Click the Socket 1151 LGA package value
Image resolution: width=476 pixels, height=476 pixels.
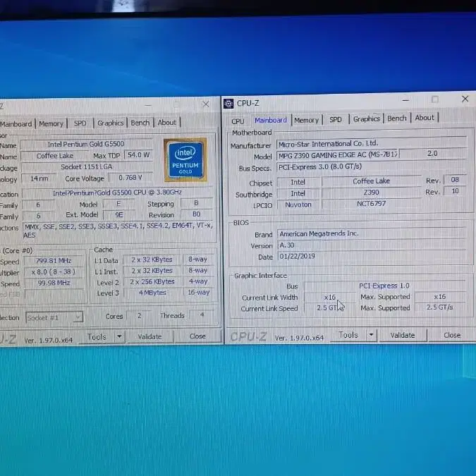(87, 167)
